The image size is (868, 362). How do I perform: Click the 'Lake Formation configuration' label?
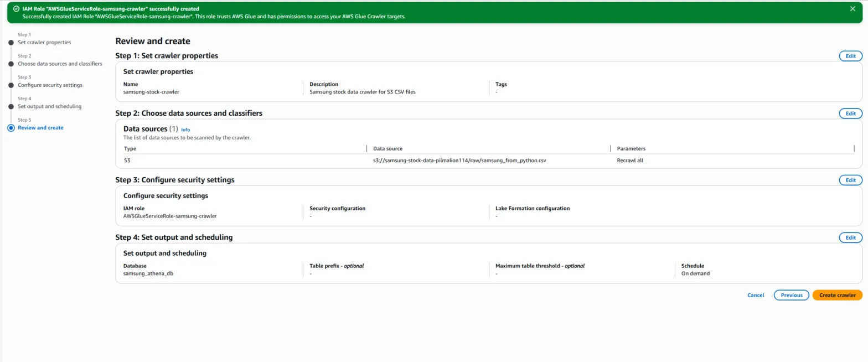(533, 208)
